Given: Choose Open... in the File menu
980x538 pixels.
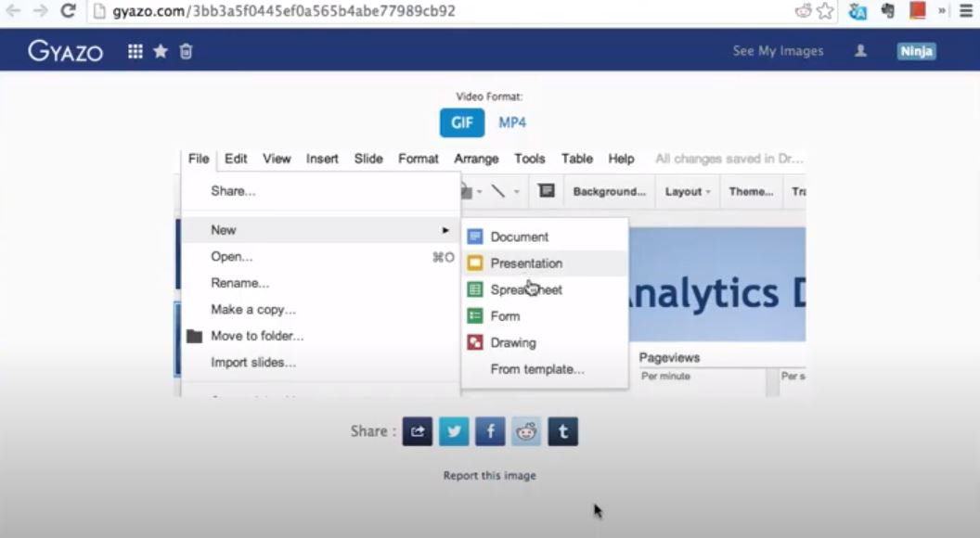Looking at the screenshot, I should (x=320, y=257).
